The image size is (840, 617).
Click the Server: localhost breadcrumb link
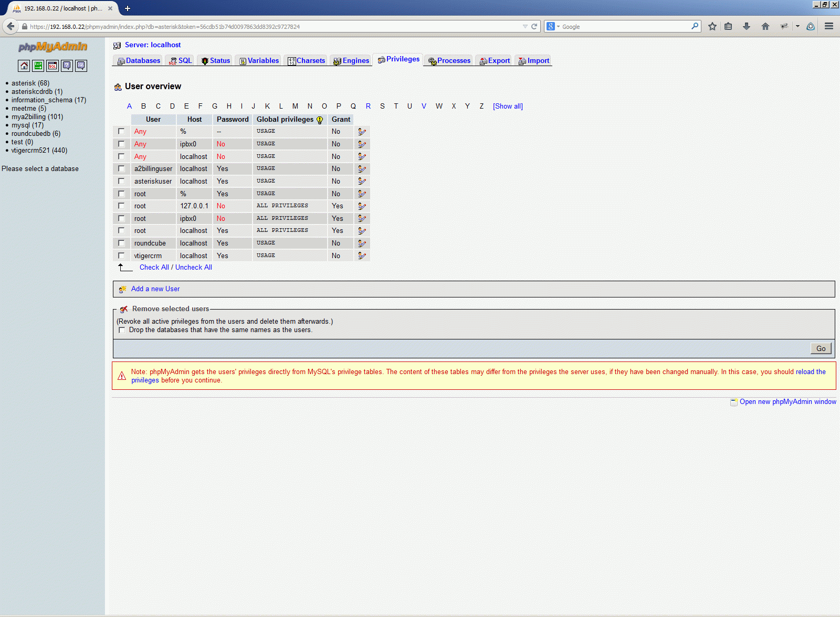(x=153, y=45)
